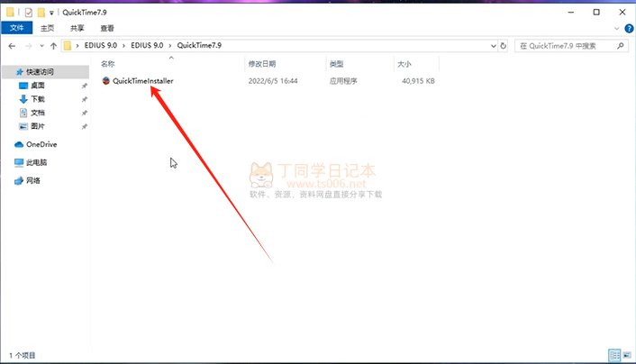
Task: Open 文档 in navigation pane
Action: tap(38, 113)
